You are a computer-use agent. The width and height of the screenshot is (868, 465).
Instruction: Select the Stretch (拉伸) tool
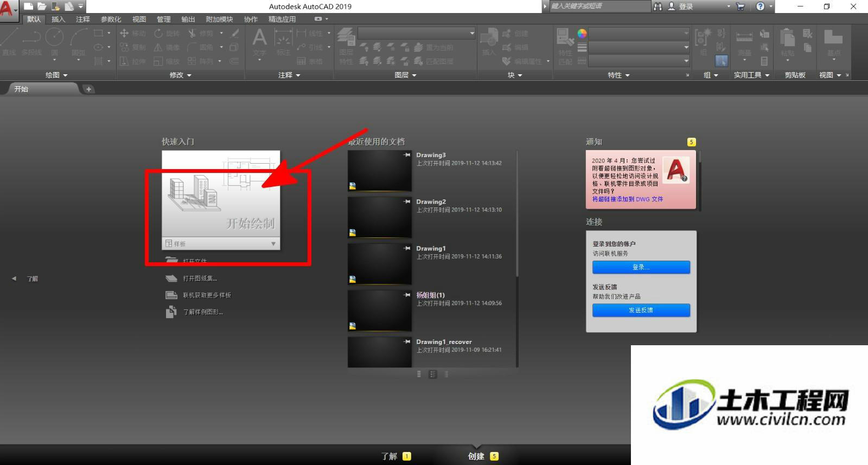[132, 61]
